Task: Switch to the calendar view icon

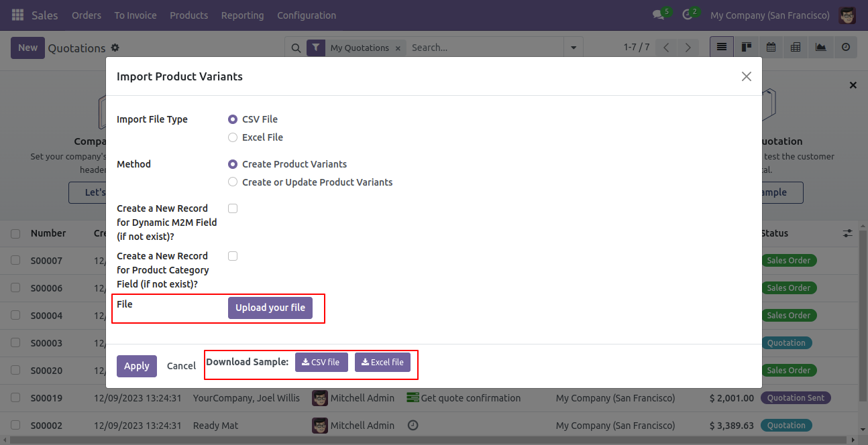Action: pos(771,48)
